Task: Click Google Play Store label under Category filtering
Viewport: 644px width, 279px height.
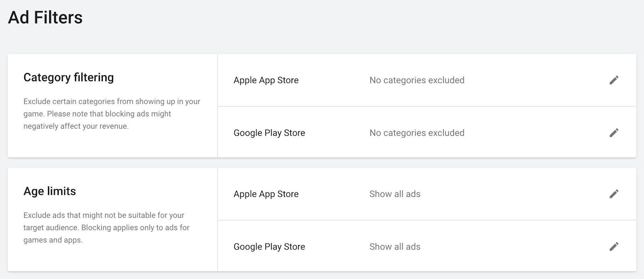Action: (269, 133)
